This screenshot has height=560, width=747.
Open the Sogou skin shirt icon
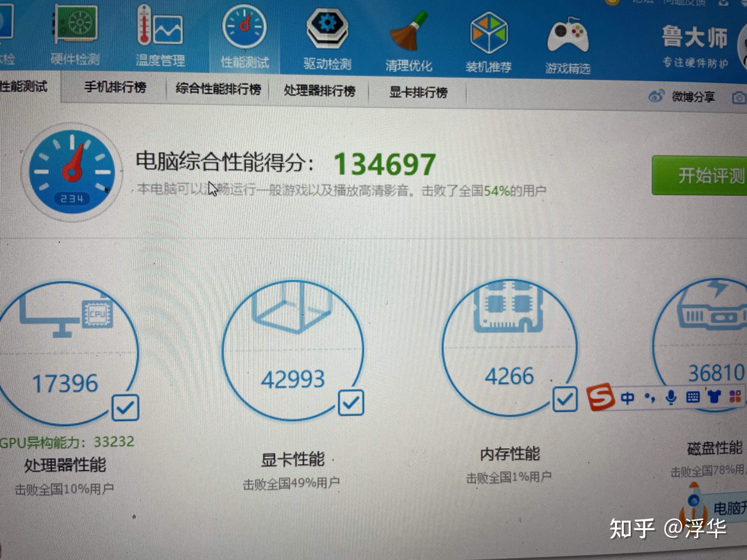tap(714, 396)
